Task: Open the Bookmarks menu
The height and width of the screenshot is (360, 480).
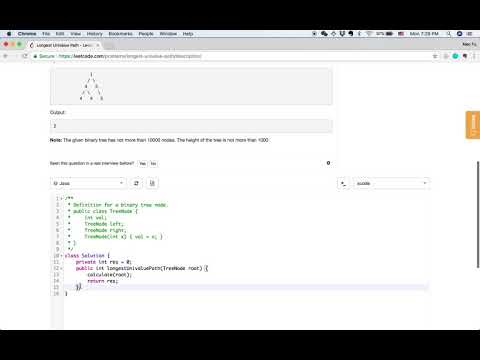Action: point(120,34)
